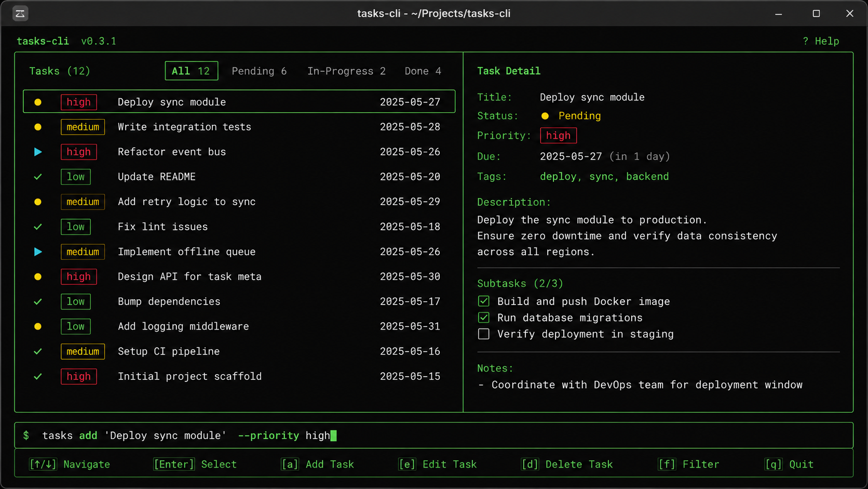This screenshot has height=489, width=868.
Task: Click the [Enter] Select shortcut
Action: [195, 465]
